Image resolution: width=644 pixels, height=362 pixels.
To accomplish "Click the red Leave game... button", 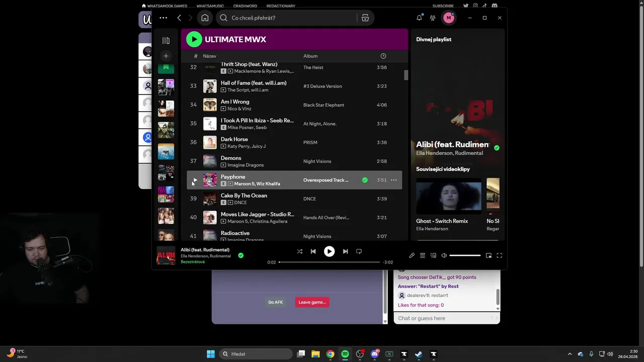I will pyautogui.click(x=312, y=302).
